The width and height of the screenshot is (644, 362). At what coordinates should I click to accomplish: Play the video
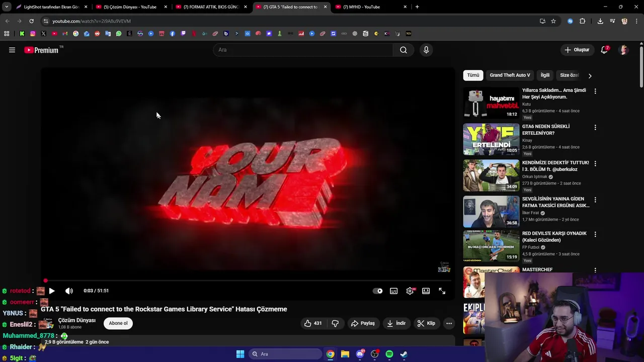coord(52,291)
